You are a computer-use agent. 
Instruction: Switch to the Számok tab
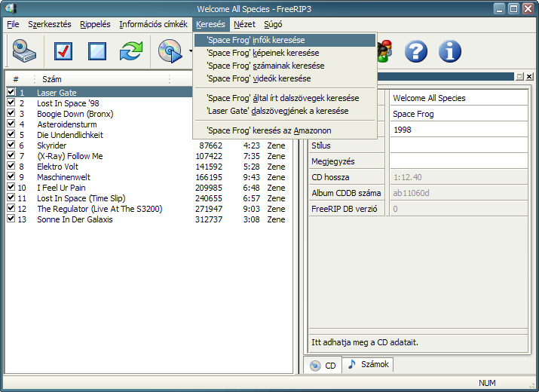pos(368,365)
